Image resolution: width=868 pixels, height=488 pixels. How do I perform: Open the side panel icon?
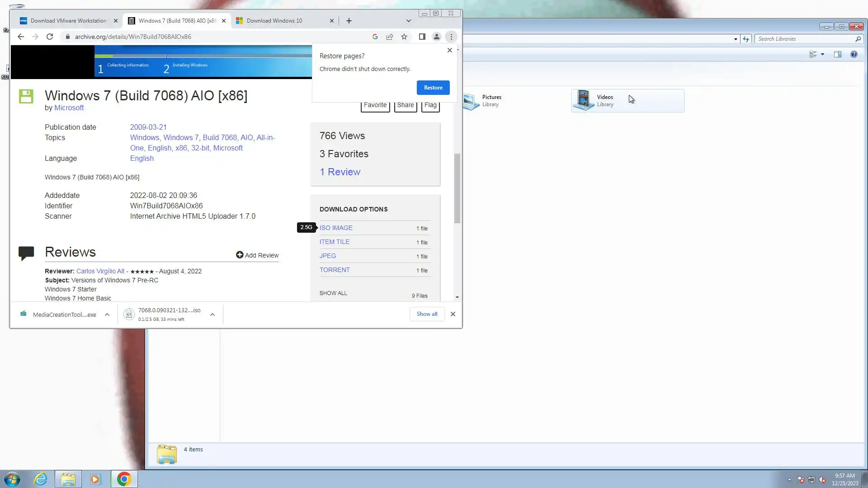[422, 37]
